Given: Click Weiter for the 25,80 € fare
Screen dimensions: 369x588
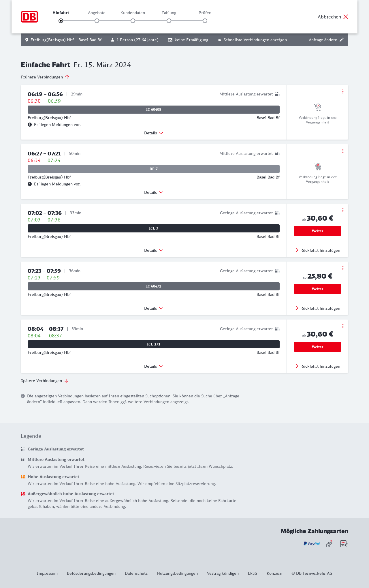Looking at the screenshot, I should (317, 289).
